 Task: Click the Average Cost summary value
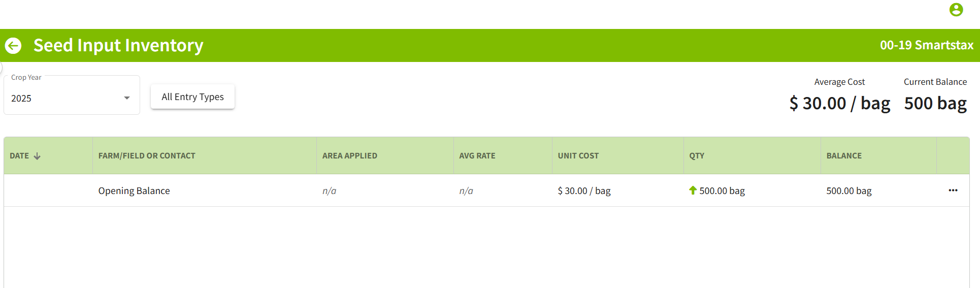(839, 104)
